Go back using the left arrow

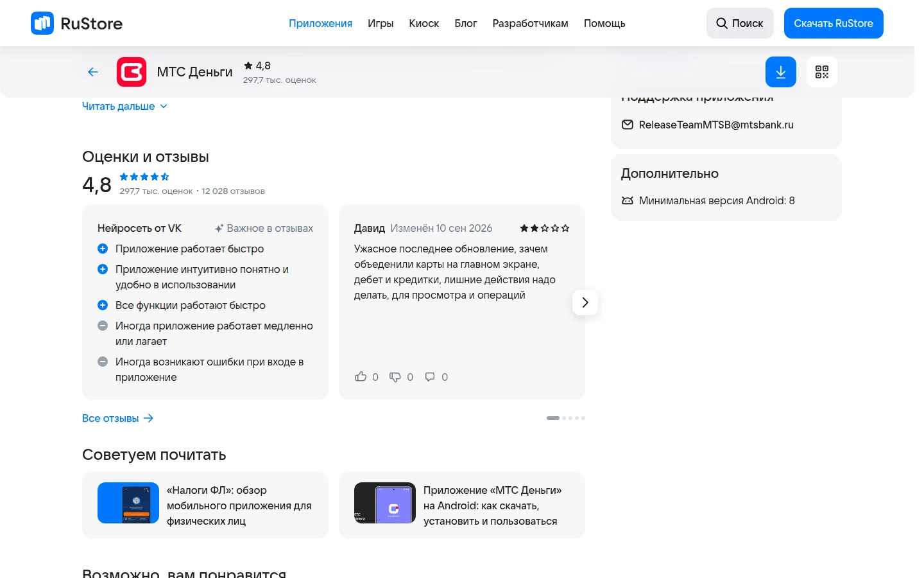point(93,72)
